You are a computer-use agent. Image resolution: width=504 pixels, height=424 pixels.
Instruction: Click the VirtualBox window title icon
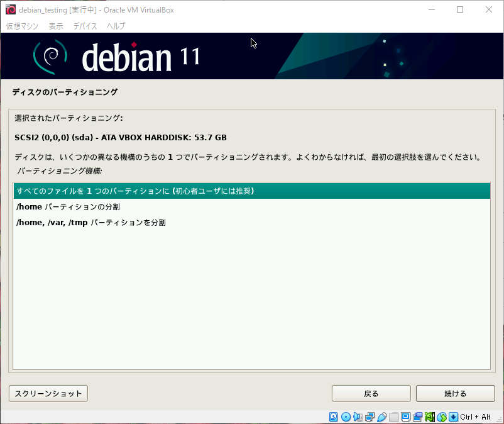10,9
